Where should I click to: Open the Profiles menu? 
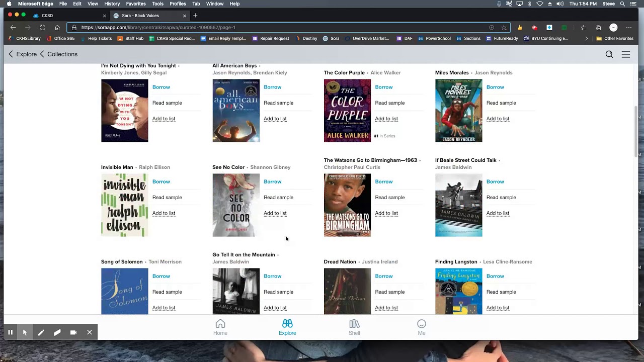click(x=178, y=4)
